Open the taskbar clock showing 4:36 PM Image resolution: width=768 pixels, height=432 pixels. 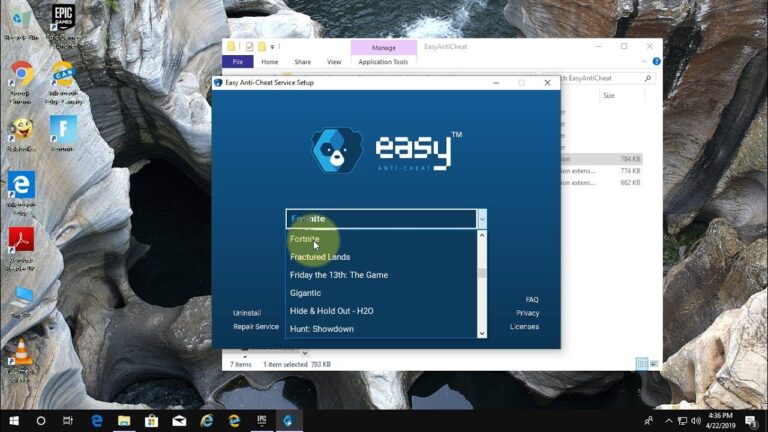(x=720, y=421)
